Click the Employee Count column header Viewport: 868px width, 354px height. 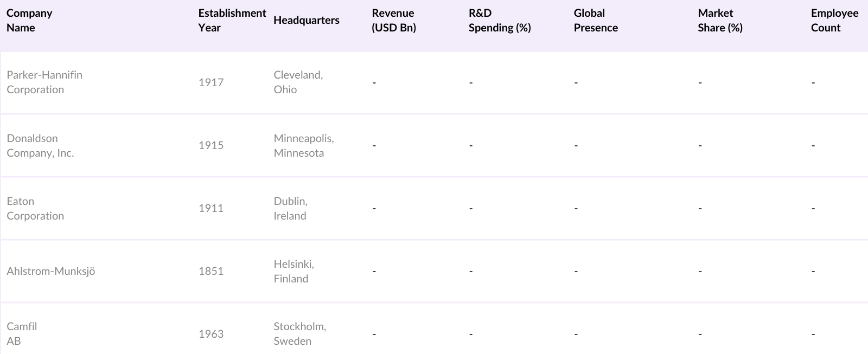pyautogui.click(x=834, y=21)
